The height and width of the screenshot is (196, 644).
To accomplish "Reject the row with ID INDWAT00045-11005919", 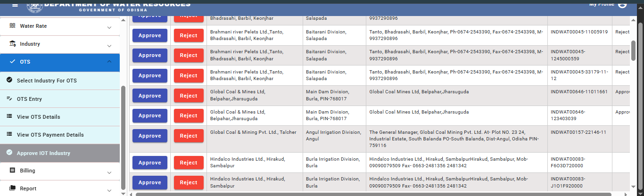I will coord(189,35).
